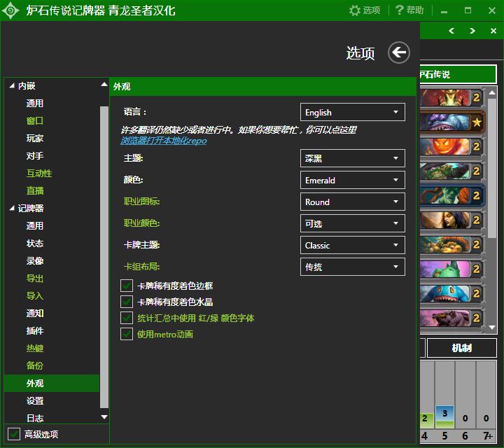This screenshot has width=504, height=448.
Task: Click the right arrow in deck window header
Action: 472,31
